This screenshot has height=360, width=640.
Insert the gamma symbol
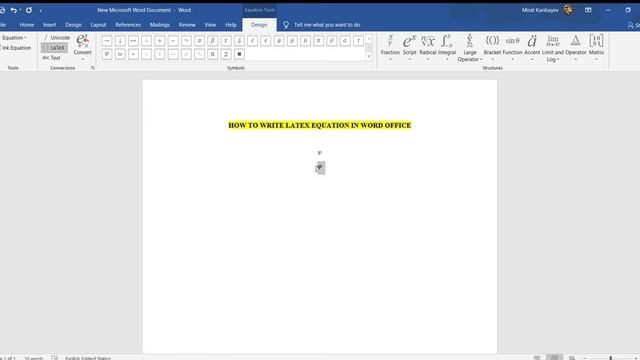click(x=226, y=41)
